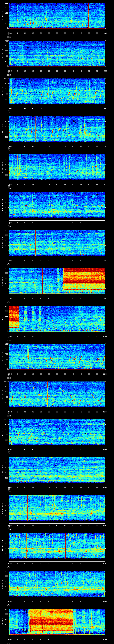Screen dimensions: 114x644
Task: Select the spectrogram panel beginning at 12:06:00
Action: (57, 205)
